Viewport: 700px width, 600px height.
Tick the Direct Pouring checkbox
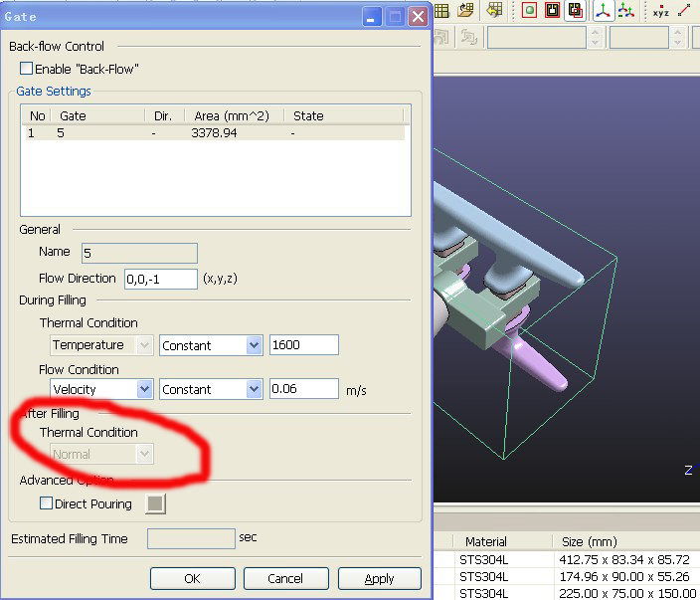click(x=46, y=503)
